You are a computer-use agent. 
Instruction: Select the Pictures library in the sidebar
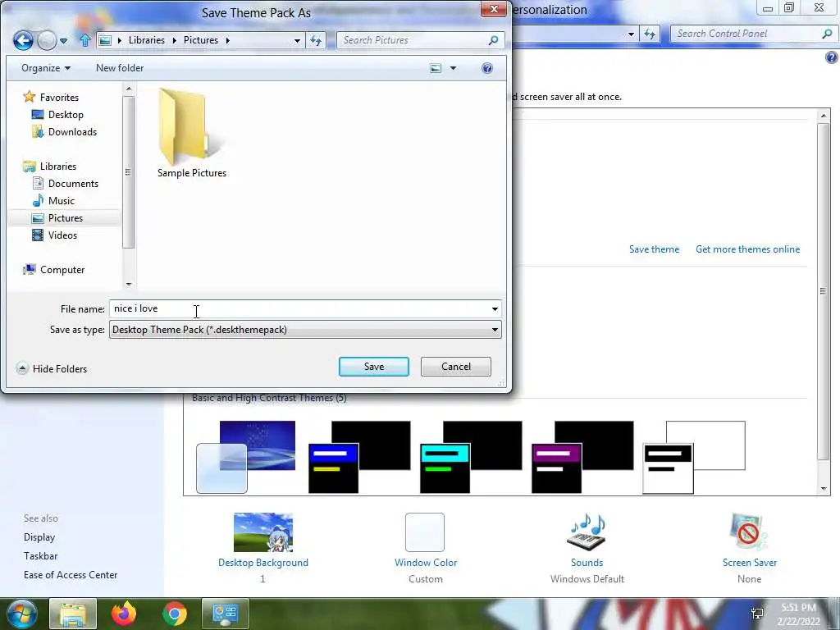pos(57,218)
